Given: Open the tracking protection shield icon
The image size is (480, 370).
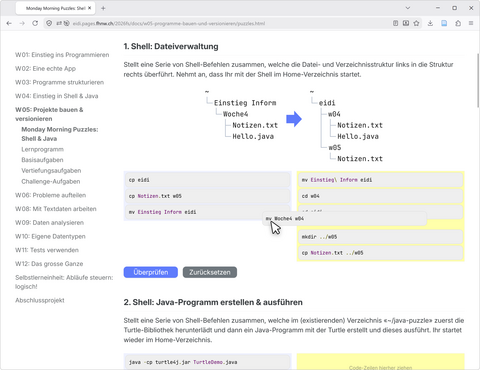Looking at the screenshot, I should 49,23.
